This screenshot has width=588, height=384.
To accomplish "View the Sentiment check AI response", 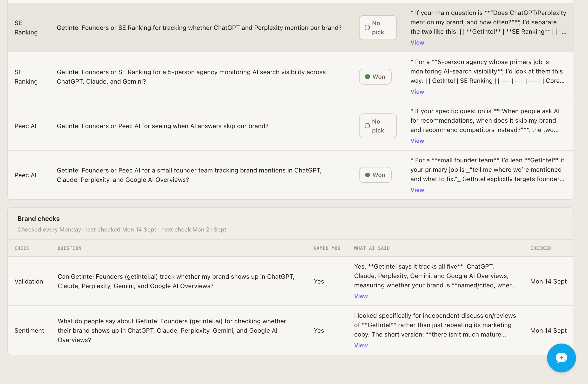I will click(x=361, y=345).
